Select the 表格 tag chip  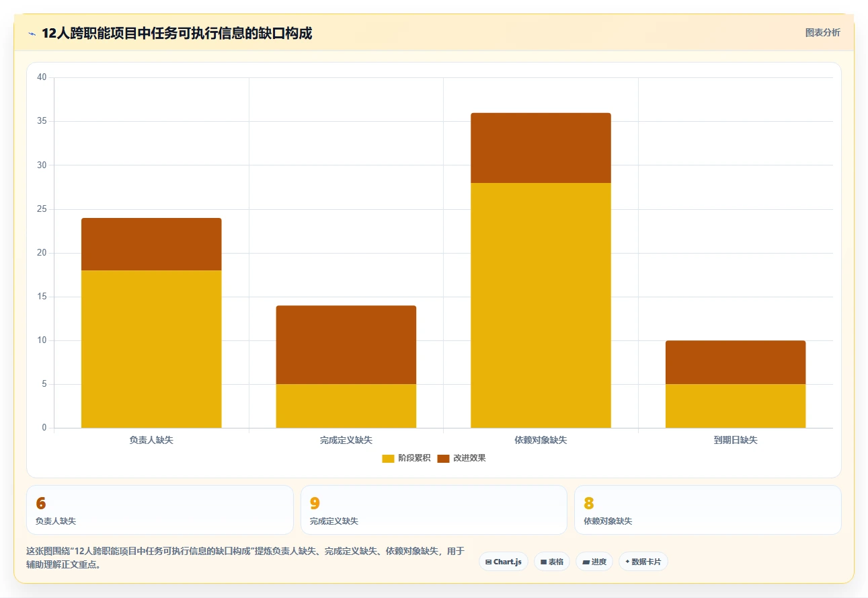pos(552,562)
